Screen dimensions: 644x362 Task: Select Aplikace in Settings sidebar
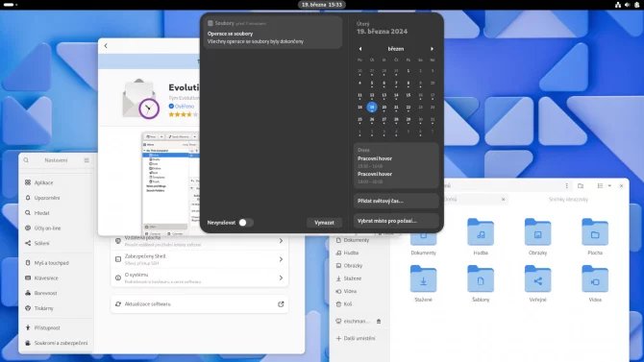57,182
